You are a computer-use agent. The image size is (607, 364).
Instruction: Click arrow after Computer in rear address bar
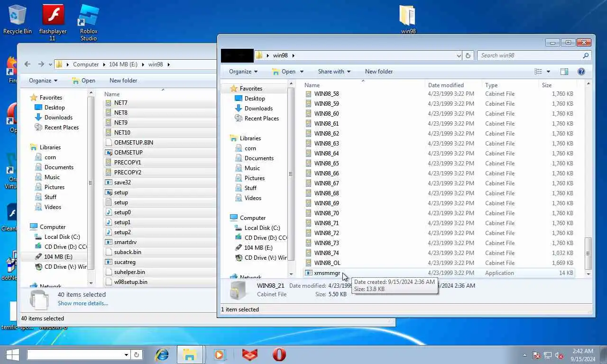(x=104, y=64)
